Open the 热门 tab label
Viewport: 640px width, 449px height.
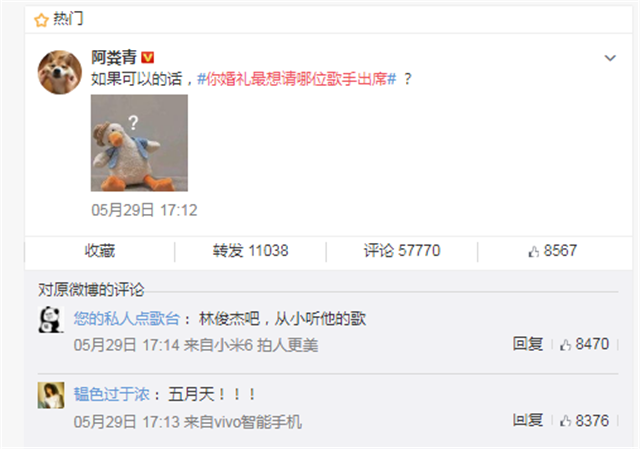click(68, 19)
